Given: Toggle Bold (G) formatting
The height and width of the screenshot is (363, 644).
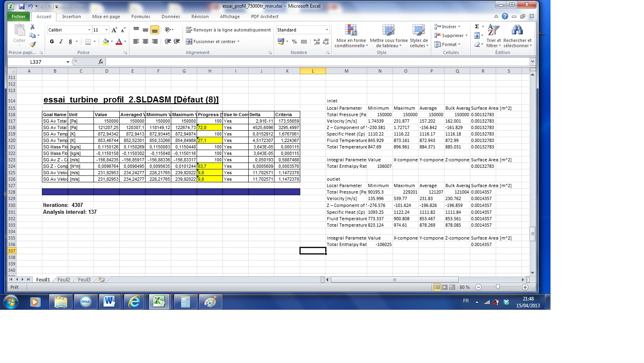Looking at the screenshot, I should 52,42.
